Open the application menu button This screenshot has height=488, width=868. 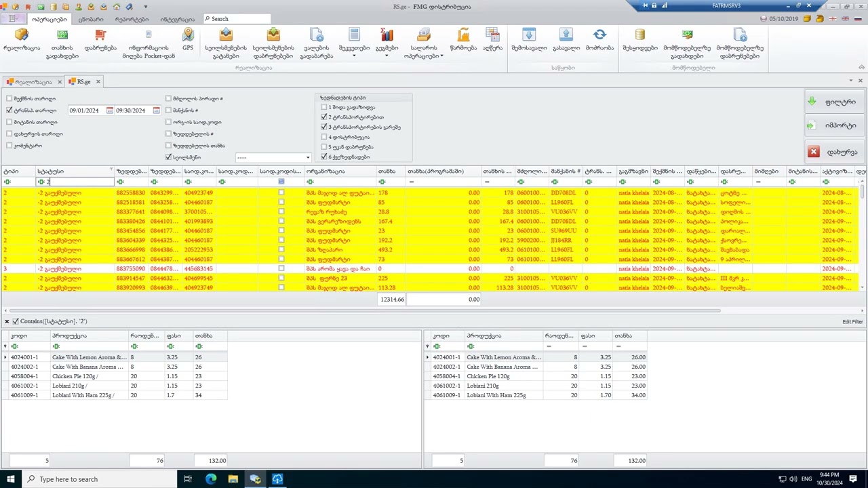13,19
